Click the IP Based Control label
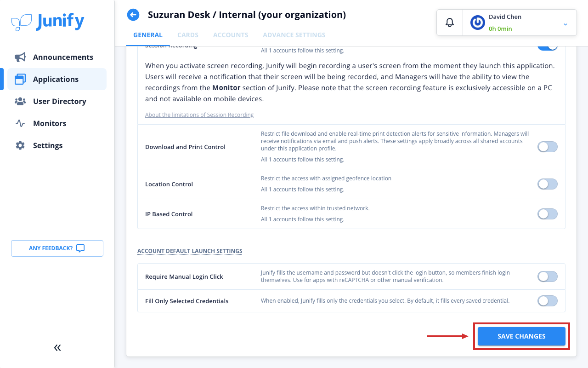588x368 pixels. click(x=169, y=214)
